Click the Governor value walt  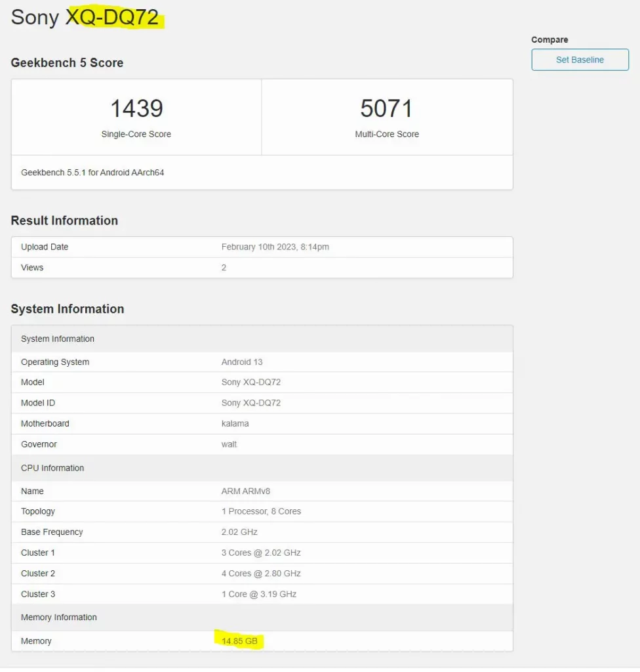(x=229, y=444)
